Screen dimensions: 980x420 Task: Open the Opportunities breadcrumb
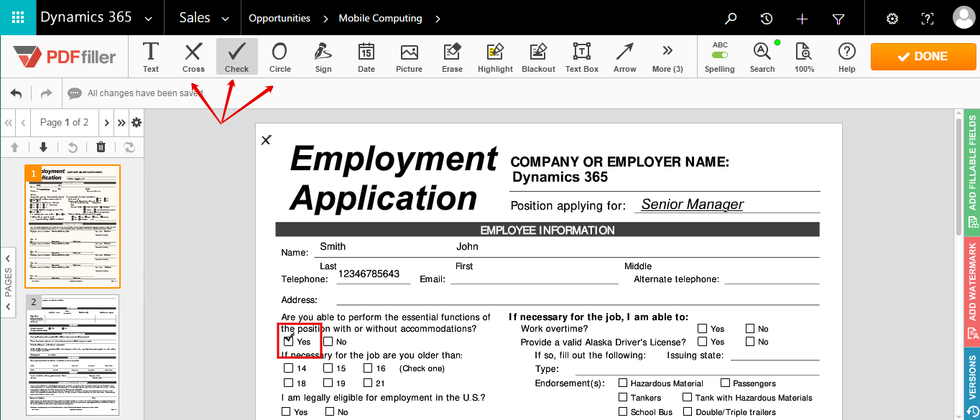coord(279,19)
